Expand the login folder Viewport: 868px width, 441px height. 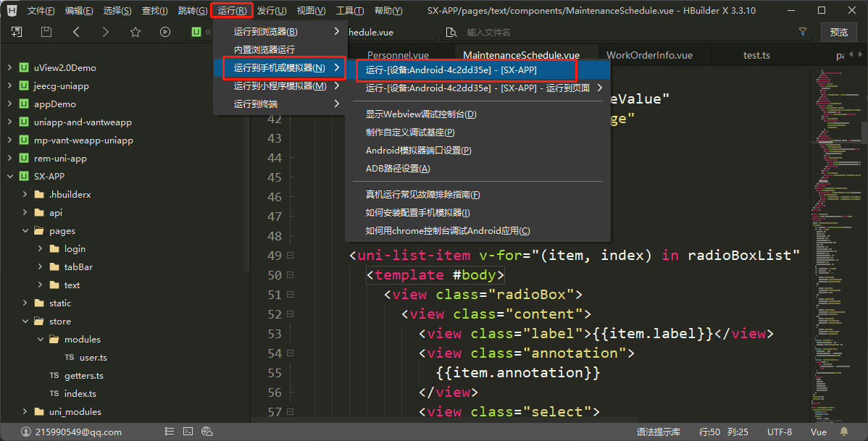[40, 248]
